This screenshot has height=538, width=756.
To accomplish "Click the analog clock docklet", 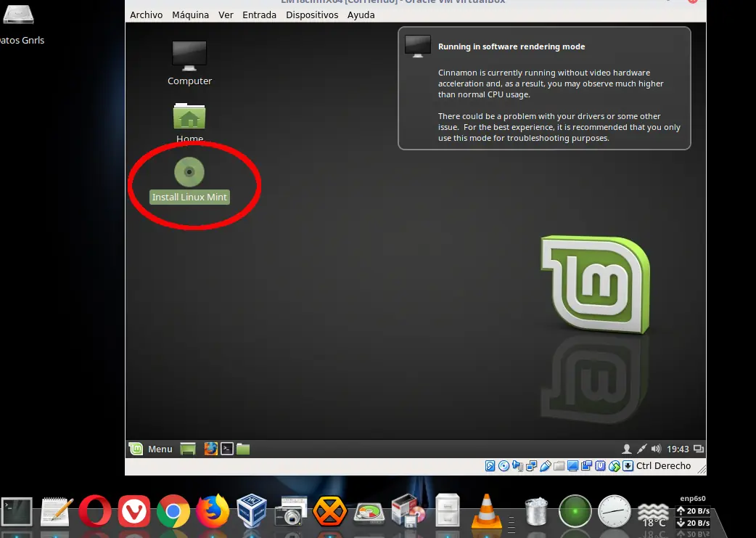I will pos(615,511).
